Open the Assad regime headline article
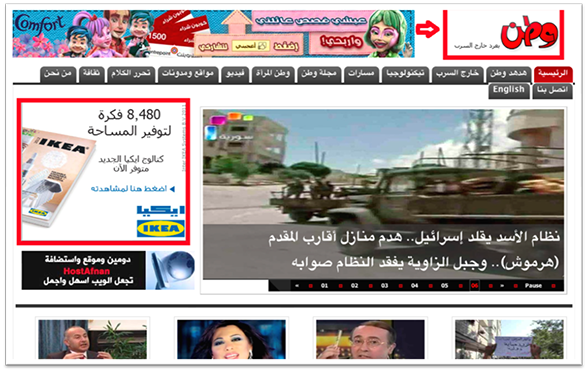The height and width of the screenshot is (372, 588). click(413, 250)
